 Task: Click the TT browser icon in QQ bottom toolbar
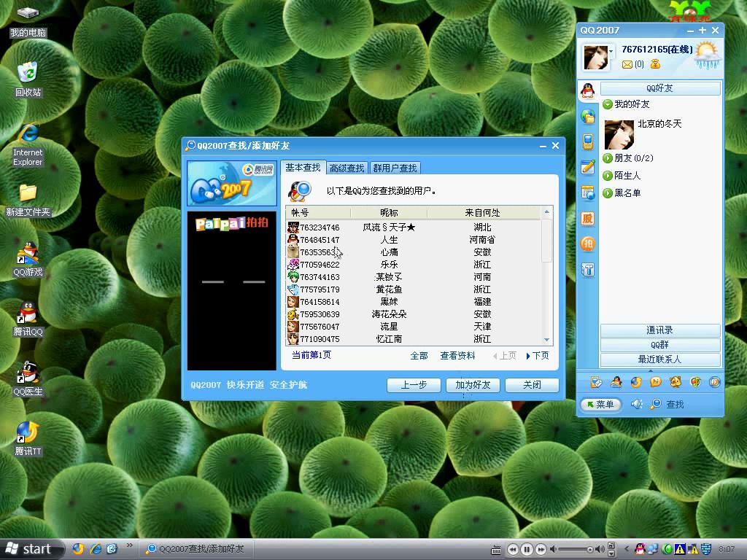pos(636,382)
